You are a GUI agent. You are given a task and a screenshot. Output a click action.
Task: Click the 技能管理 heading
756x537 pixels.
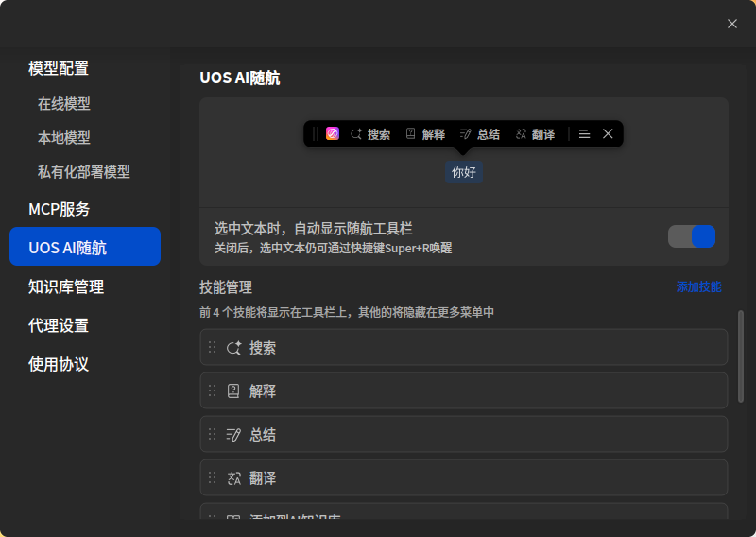click(x=226, y=287)
